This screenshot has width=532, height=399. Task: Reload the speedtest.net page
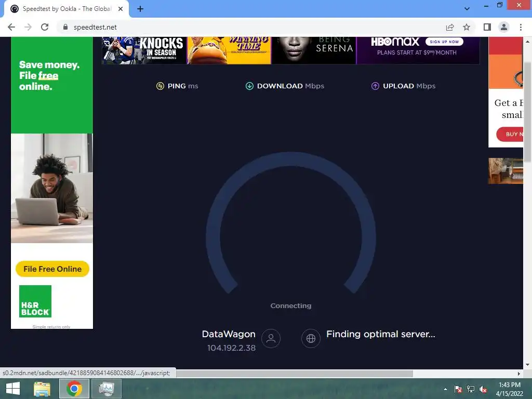[x=45, y=27]
